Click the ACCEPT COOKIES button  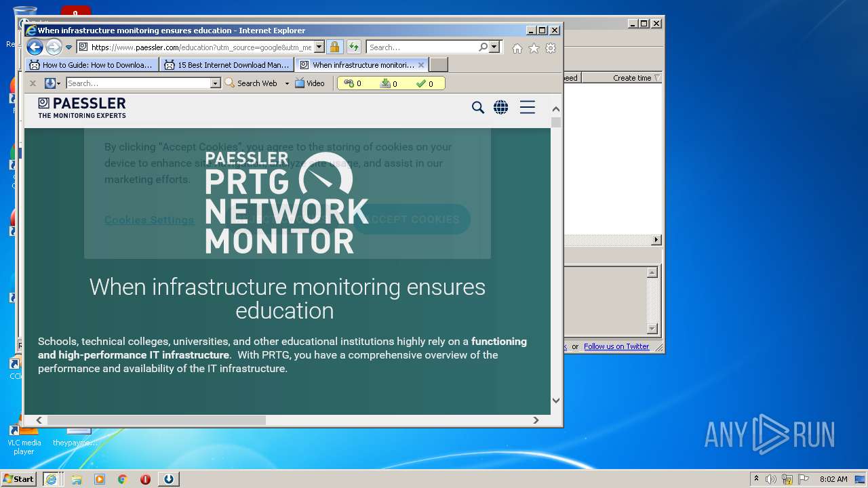coord(412,220)
